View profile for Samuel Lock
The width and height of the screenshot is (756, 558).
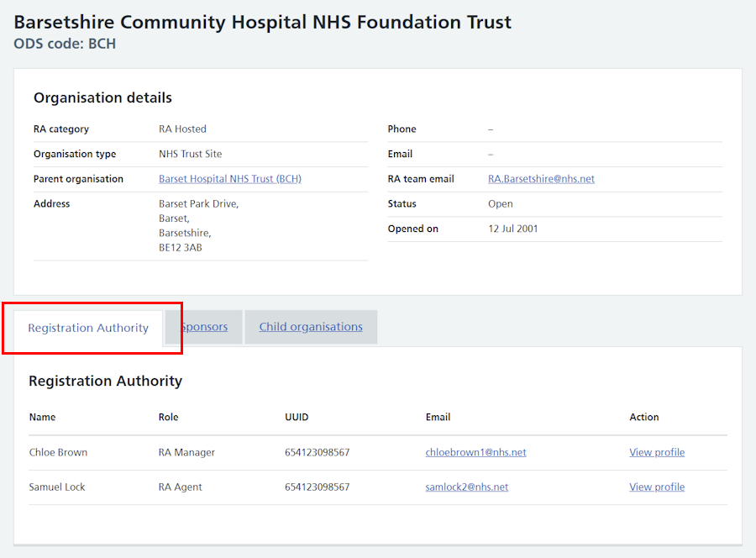click(x=657, y=487)
